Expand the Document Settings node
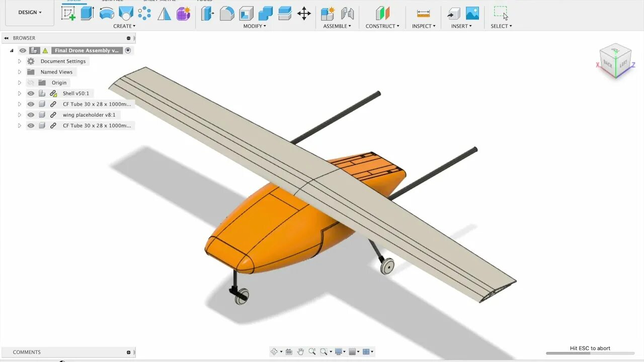 [x=20, y=61]
